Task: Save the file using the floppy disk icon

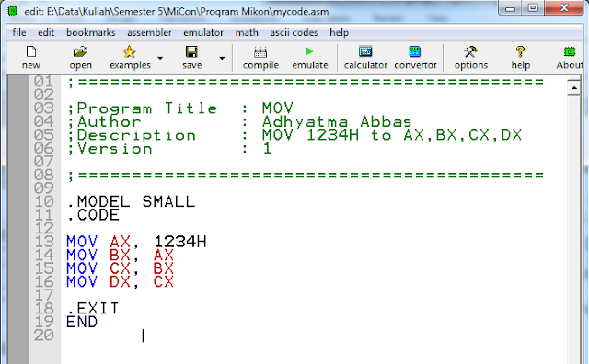Action: (191, 51)
